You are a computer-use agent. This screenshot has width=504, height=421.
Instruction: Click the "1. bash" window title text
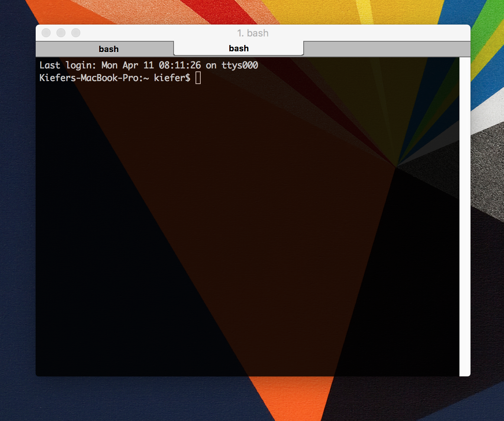pos(253,33)
